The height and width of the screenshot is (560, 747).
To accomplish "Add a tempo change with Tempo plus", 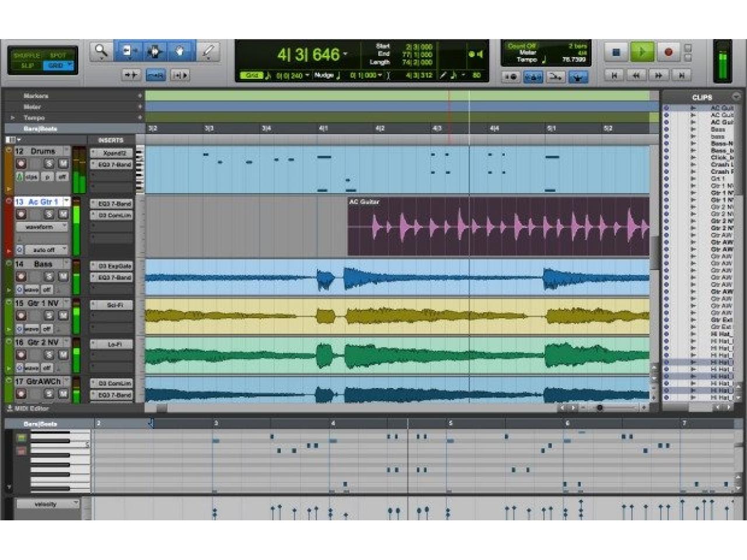I will (x=140, y=118).
